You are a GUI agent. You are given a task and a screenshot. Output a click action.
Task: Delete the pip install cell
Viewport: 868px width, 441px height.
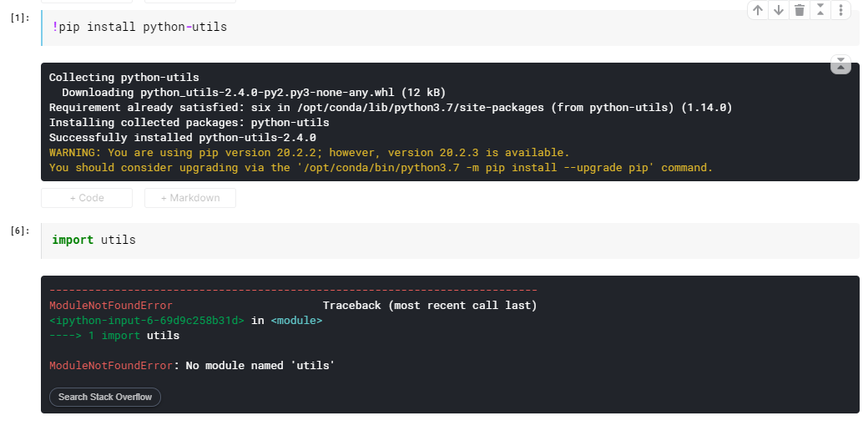coord(800,10)
